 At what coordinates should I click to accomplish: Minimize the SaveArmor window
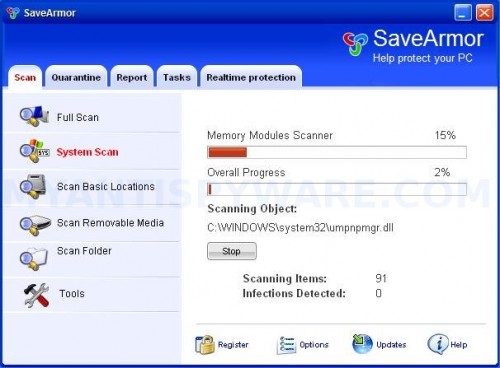pyautogui.click(x=463, y=13)
